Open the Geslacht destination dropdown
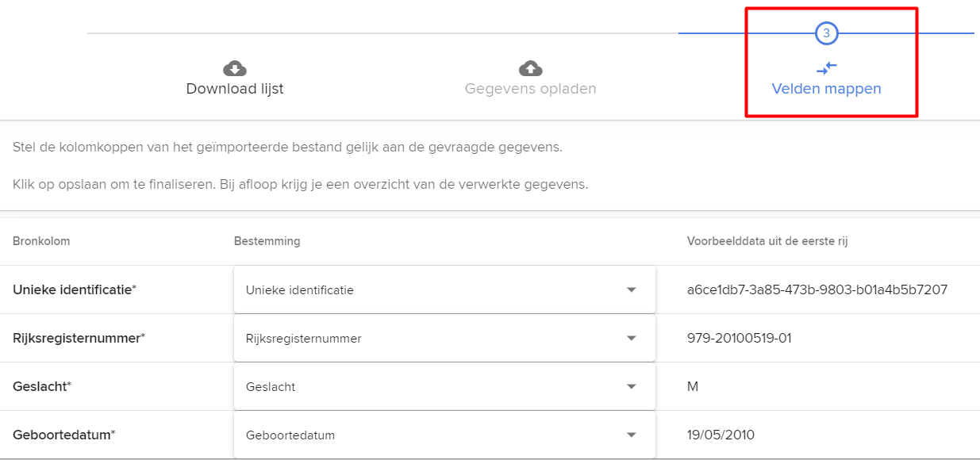This screenshot has height=460, width=980. point(444,386)
